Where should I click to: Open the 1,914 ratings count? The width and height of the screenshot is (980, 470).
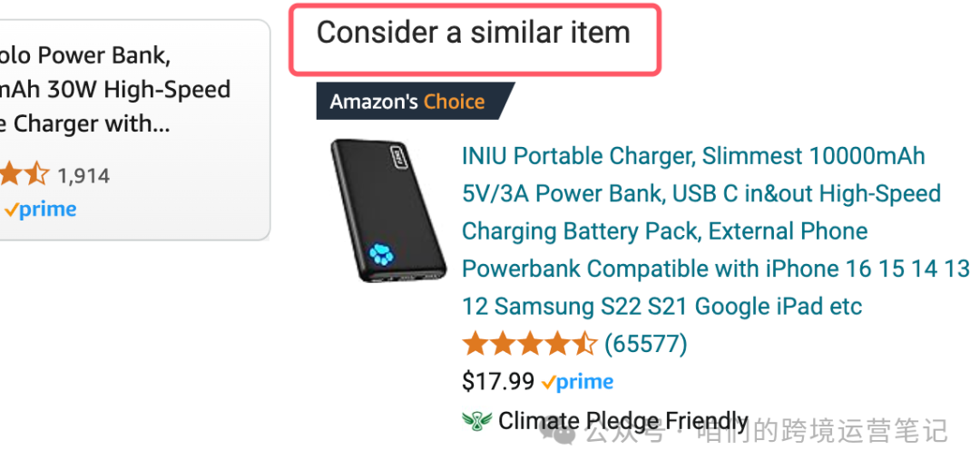[x=83, y=175]
